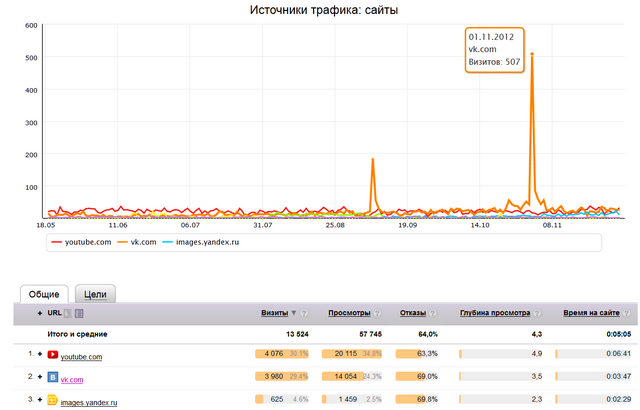The width and height of the screenshot is (640, 410).
Task: Click the vk.com peak point at 507 visits
Action: point(532,54)
